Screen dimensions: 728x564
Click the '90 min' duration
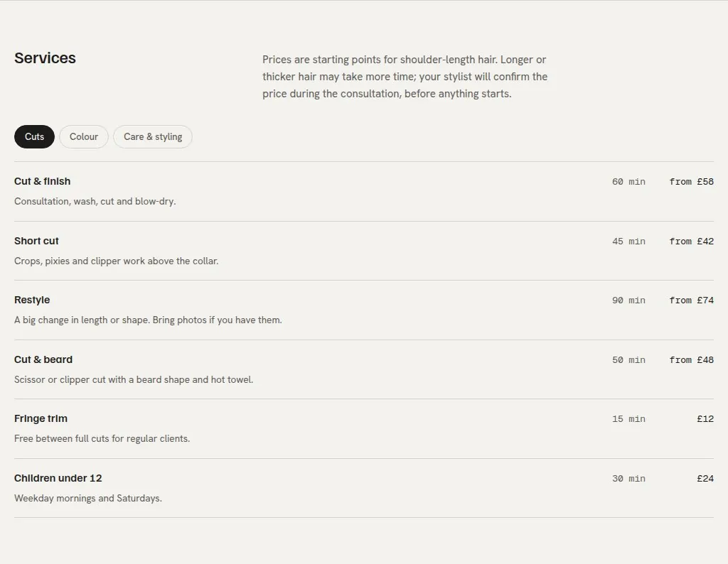628,300
